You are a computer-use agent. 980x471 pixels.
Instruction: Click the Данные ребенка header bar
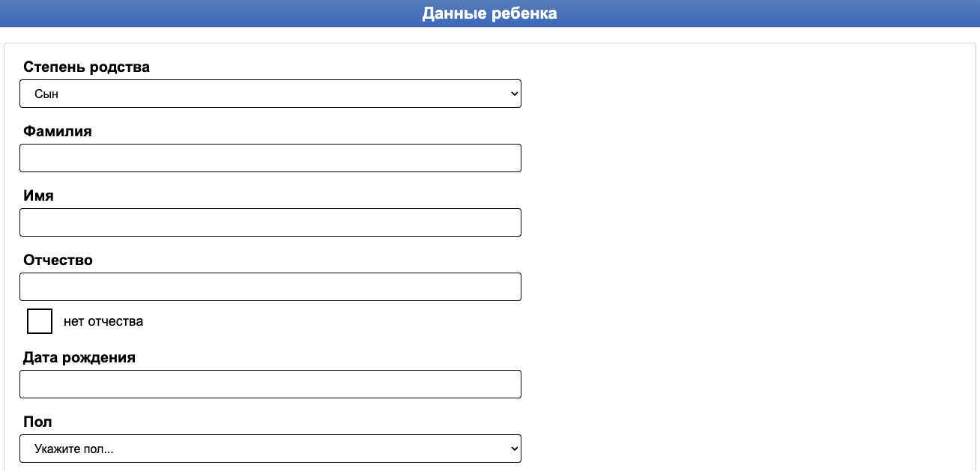pyautogui.click(x=489, y=13)
